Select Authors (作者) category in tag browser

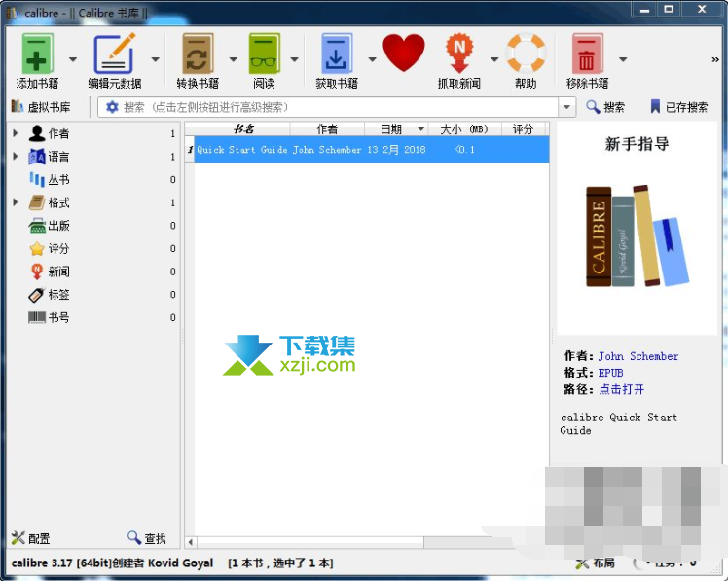click(x=49, y=133)
